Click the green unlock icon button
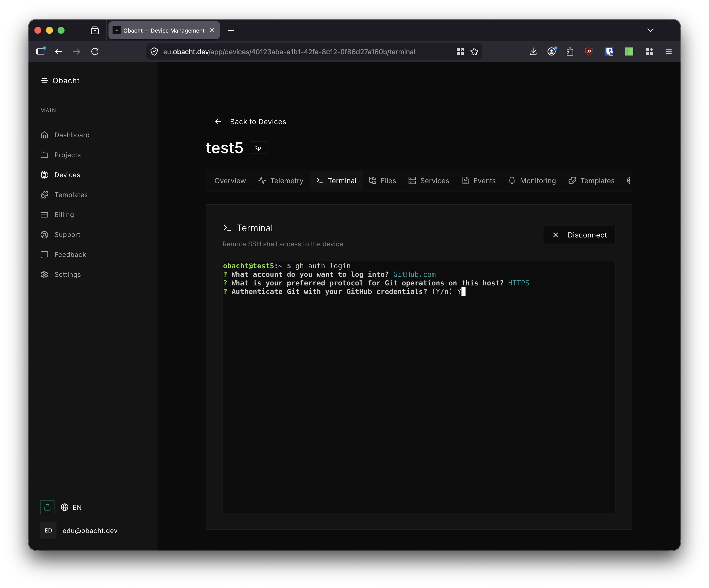 click(47, 507)
